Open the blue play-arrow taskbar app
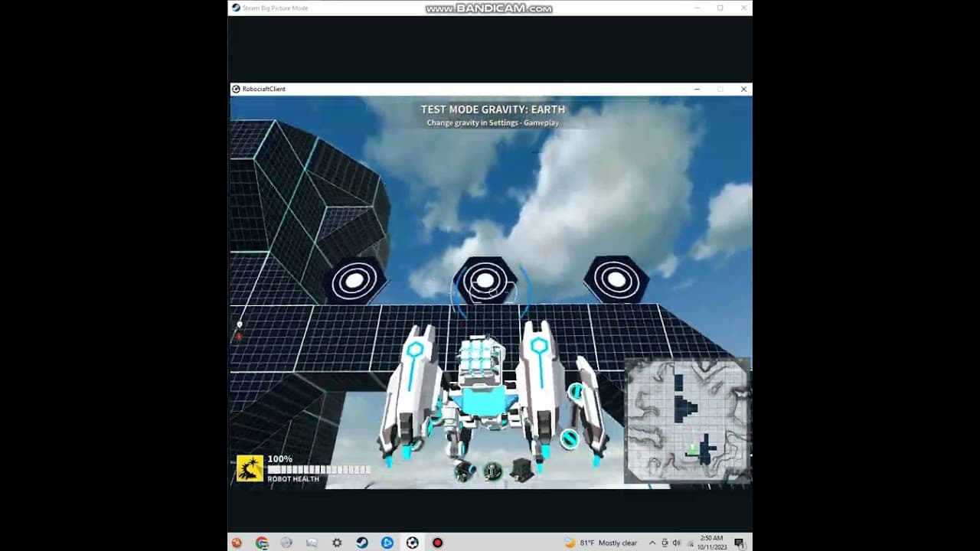This screenshot has width=980, height=551. [387, 543]
